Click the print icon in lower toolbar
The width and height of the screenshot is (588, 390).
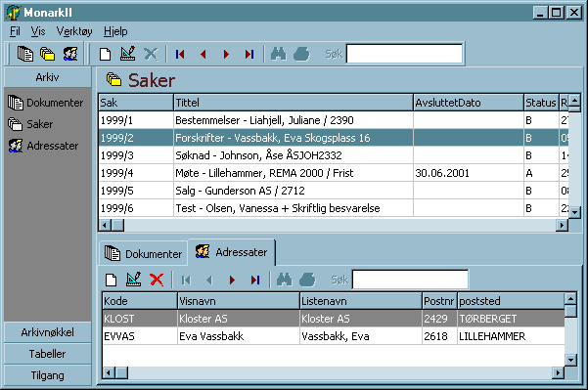click(307, 280)
